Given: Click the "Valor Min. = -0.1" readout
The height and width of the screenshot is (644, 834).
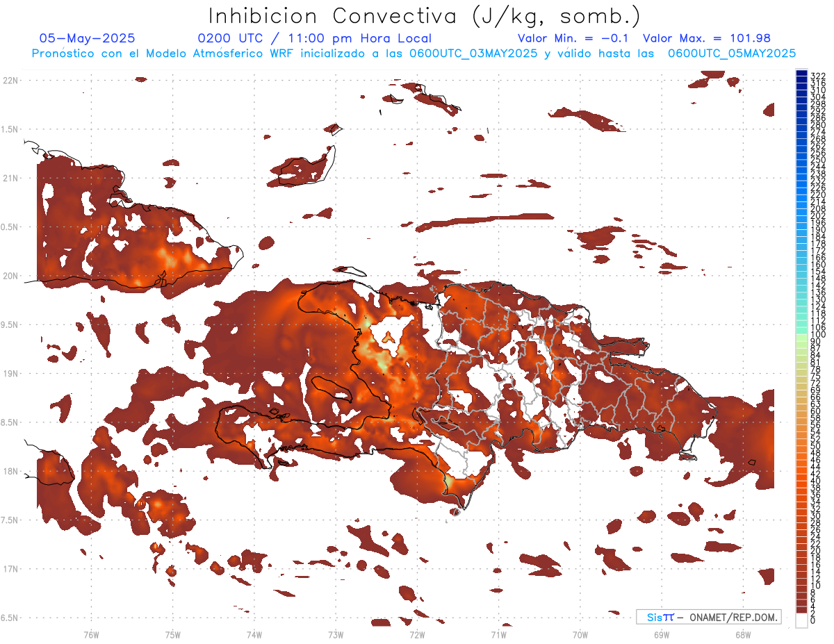Looking at the screenshot, I should [x=573, y=38].
